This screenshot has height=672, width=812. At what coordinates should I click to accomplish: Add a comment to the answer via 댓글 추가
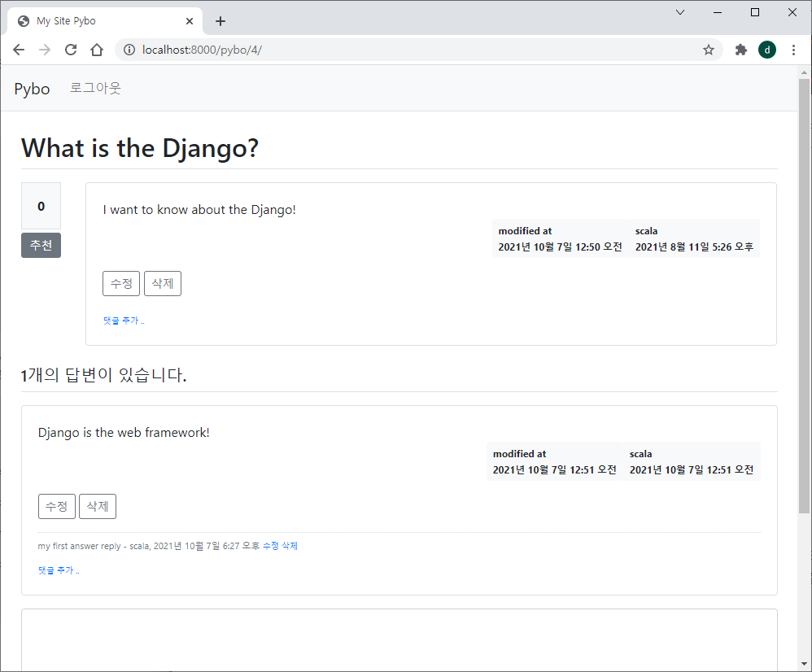pyautogui.click(x=59, y=570)
